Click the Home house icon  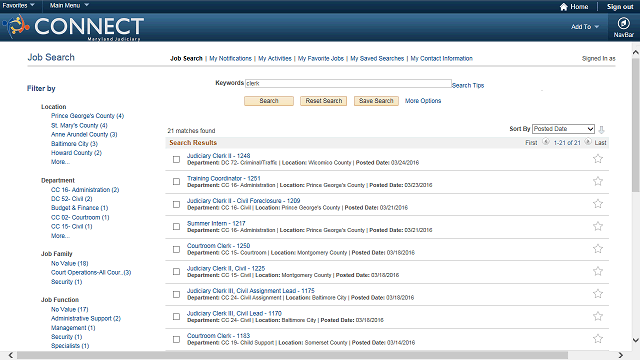pos(564,7)
